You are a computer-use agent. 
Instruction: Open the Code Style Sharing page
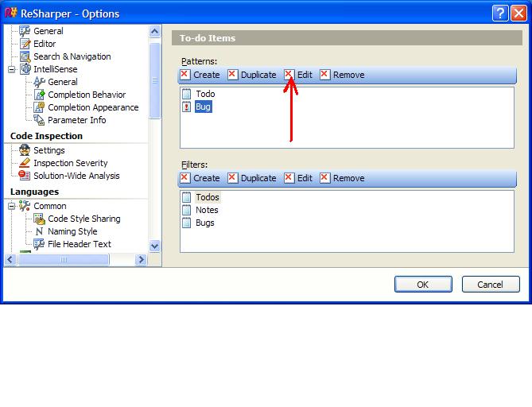83,219
